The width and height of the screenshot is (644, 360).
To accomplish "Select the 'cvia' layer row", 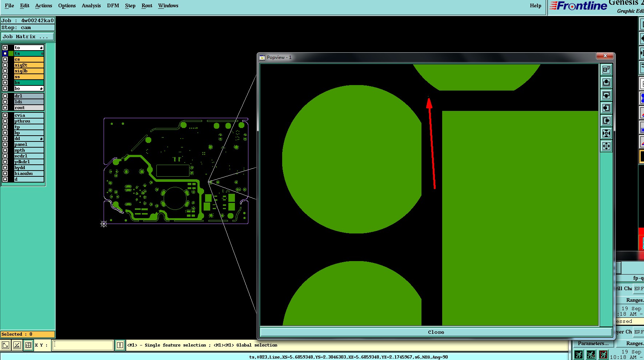I will [29, 115].
